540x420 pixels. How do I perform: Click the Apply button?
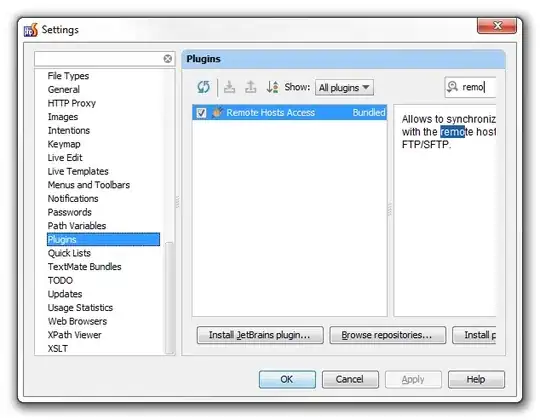pos(413,379)
